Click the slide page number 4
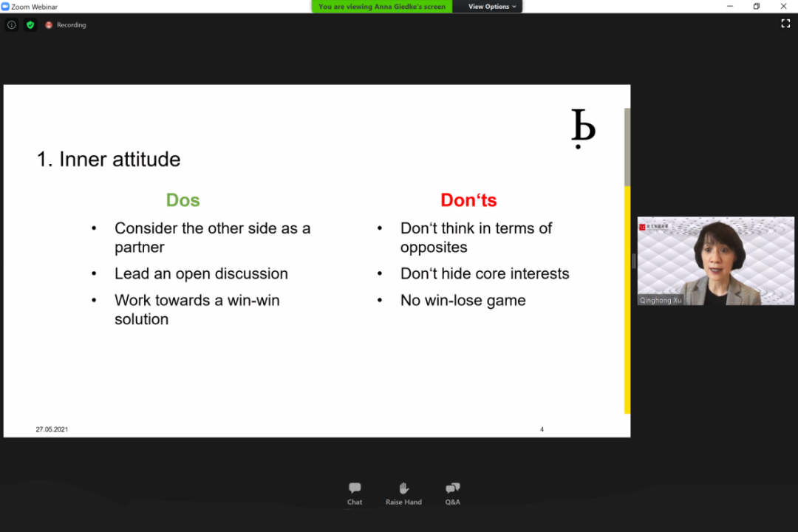The image size is (798, 532). (x=542, y=430)
